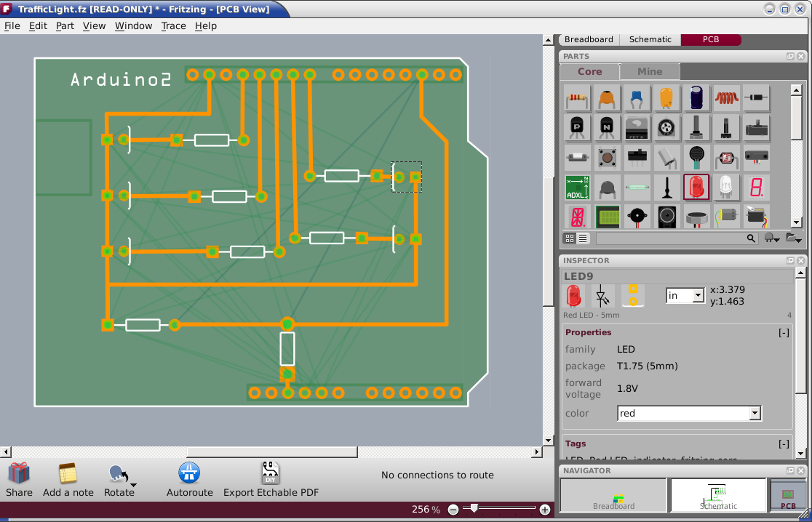Pick the yellow tantalum capacitor part
This screenshot has width=812, height=522.
click(666, 98)
